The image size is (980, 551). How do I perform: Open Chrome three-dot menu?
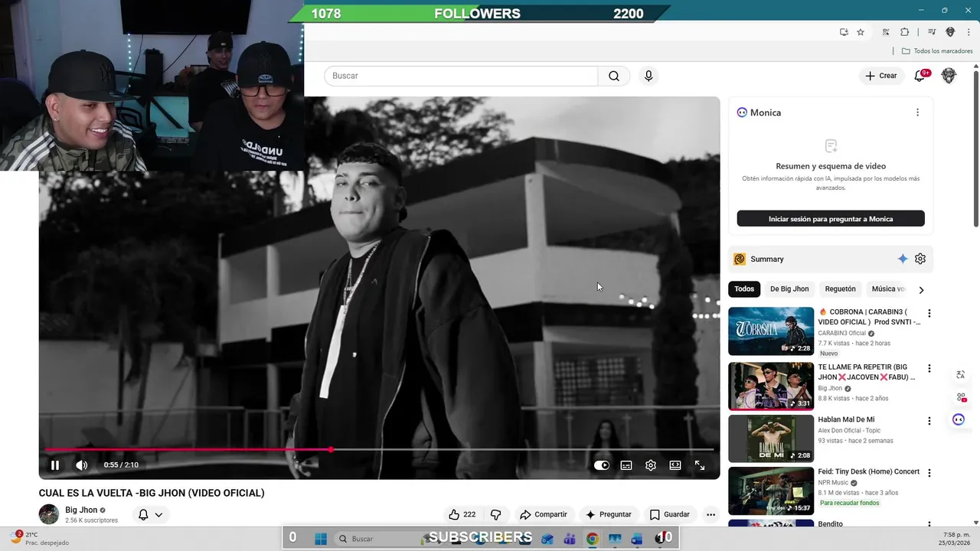coord(969,32)
